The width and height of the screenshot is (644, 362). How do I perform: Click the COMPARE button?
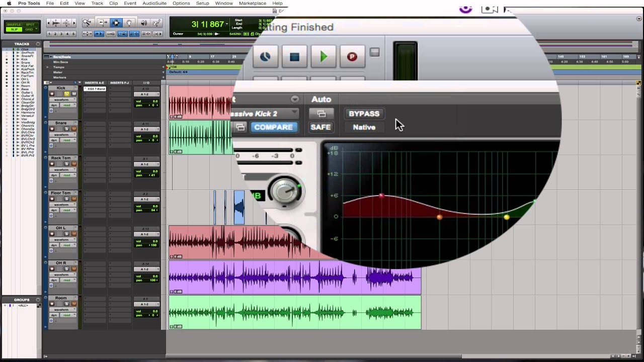(x=273, y=127)
